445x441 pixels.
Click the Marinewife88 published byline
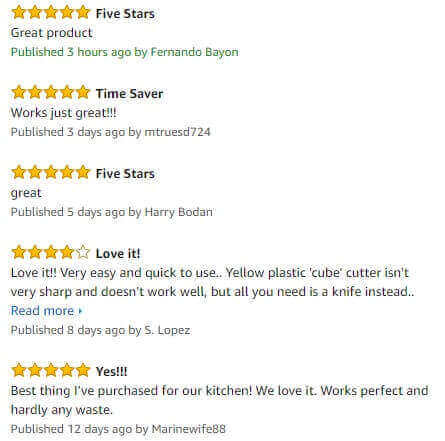[x=118, y=429]
